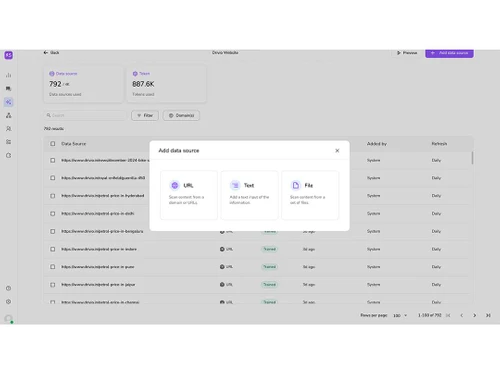Image resolution: width=500 pixels, height=375 pixels.
Task: Click the globe icon on URL card
Action: click(175, 185)
